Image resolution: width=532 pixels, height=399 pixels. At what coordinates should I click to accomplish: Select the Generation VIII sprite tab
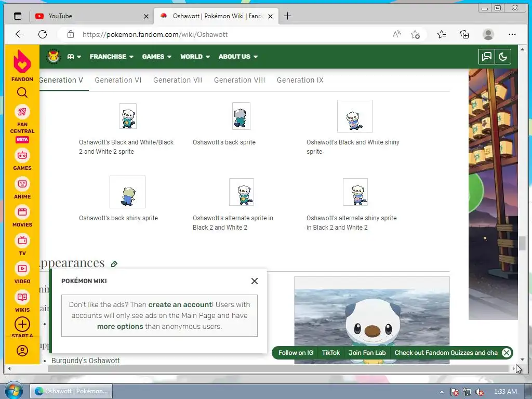(x=240, y=80)
